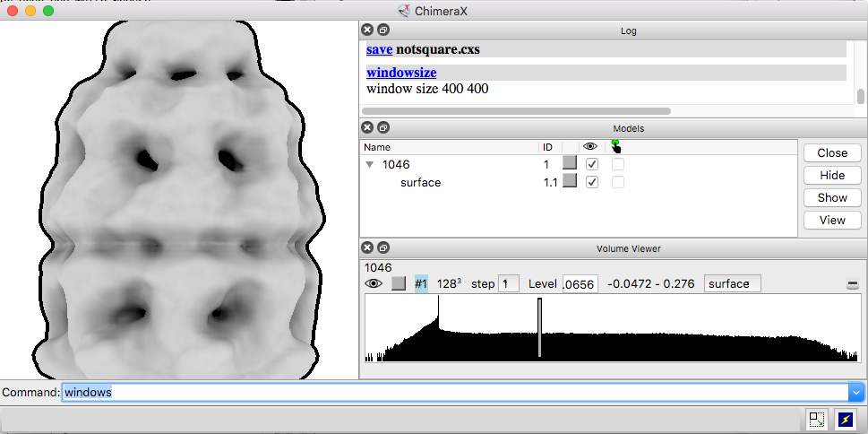Click the minus button in Volume Viewer

click(852, 284)
